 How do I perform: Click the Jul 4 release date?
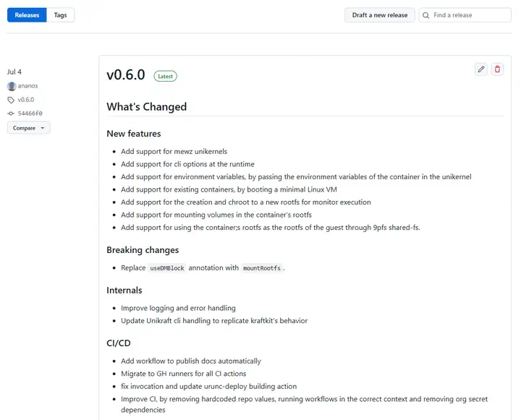point(15,72)
